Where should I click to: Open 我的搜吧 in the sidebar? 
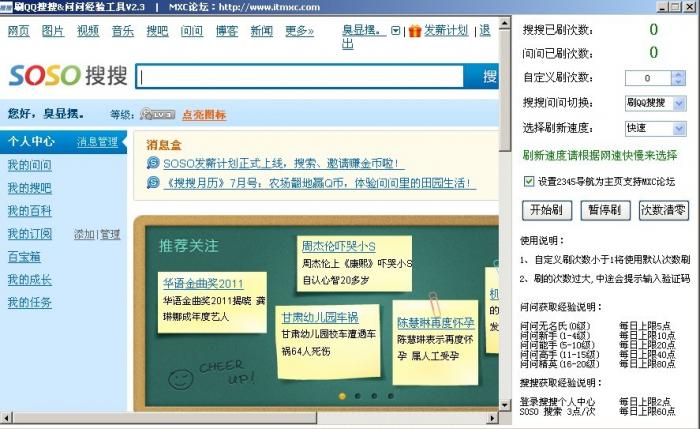click(29, 188)
